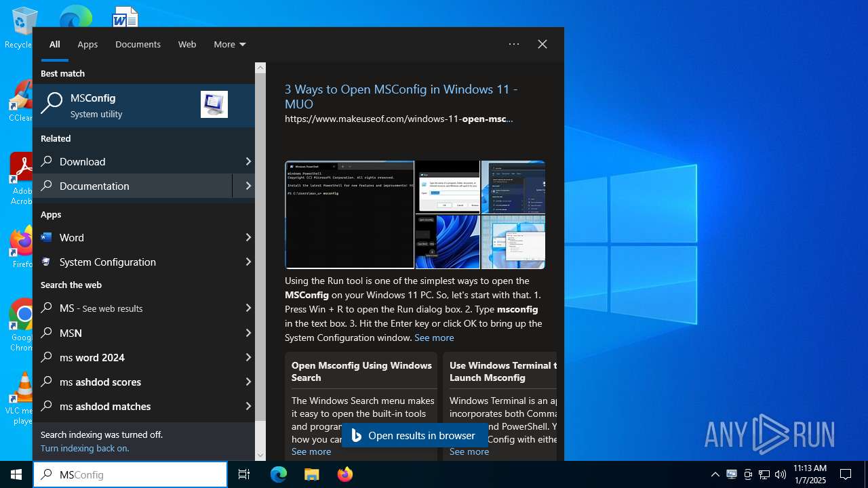Viewport: 868px width, 488px height.
Task: Expand the MS web results arrow
Action: (248, 308)
